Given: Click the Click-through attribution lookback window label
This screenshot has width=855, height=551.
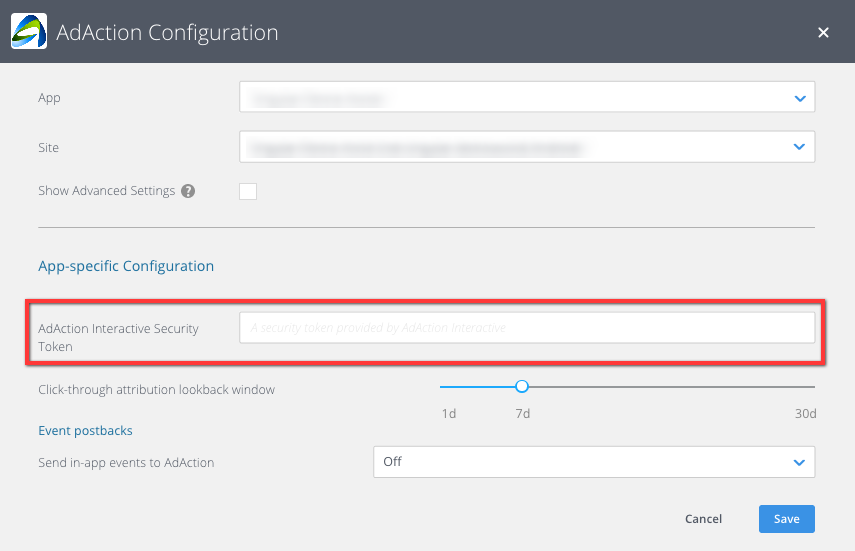Looking at the screenshot, I should click(156, 390).
